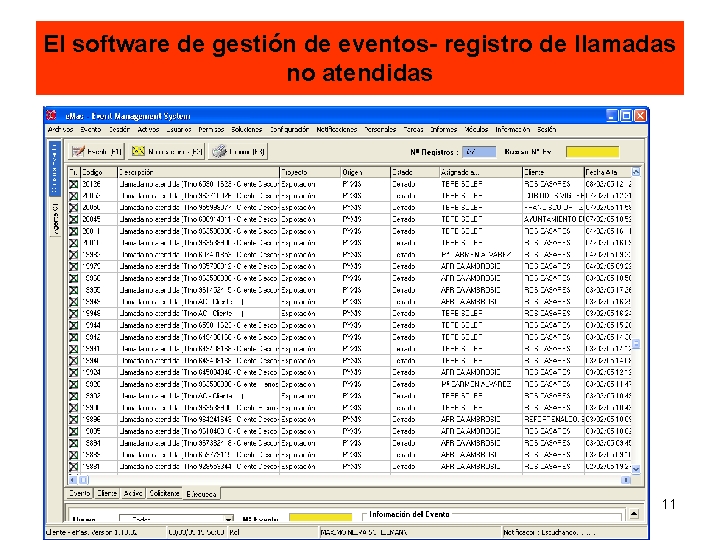Open the Permisos menu
This screenshot has height=540, width=720.
pos(211,129)
